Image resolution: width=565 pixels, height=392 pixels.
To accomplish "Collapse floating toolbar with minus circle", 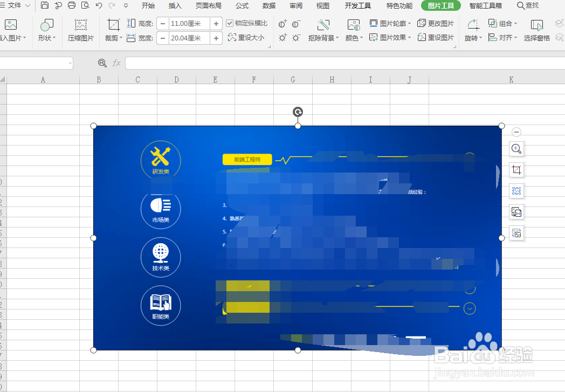I will (516, 132).
